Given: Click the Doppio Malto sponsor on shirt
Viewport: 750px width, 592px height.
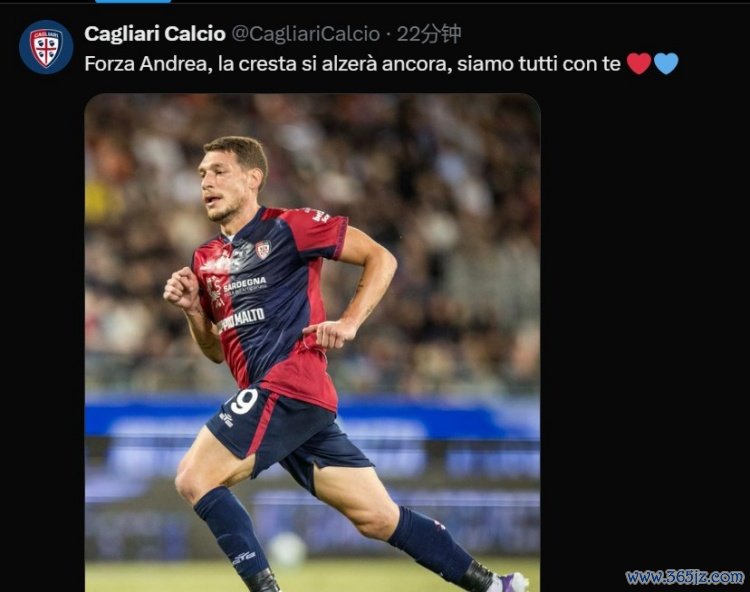Looking at the screenshot, I should pos(241,319).
